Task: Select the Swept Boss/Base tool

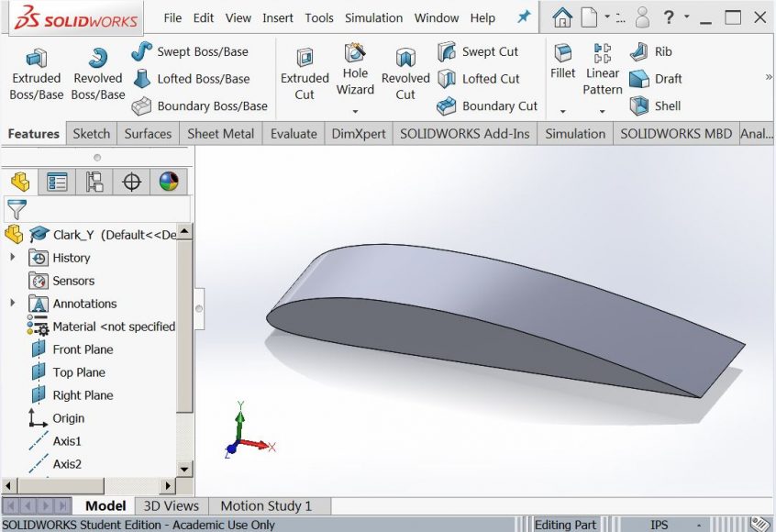Action: tap(196, 52)
